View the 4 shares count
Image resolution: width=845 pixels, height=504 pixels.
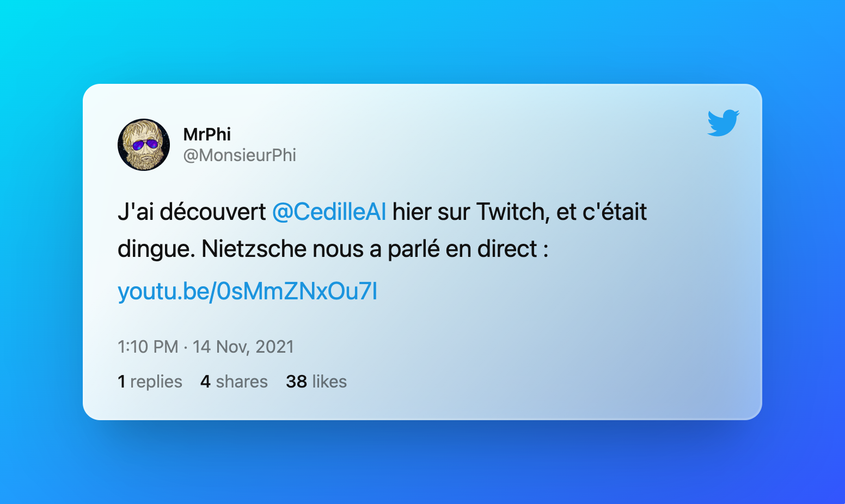point(234,382)
